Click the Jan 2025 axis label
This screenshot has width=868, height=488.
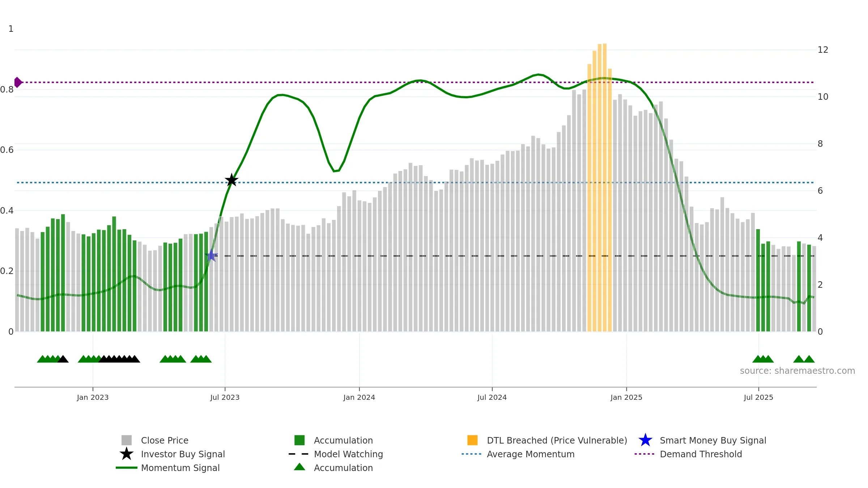point(626,397)
